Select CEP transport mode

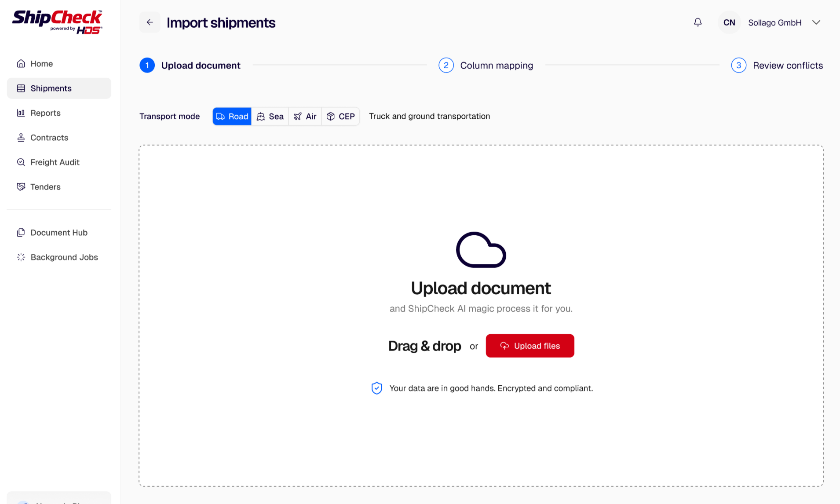pos(341,117)
